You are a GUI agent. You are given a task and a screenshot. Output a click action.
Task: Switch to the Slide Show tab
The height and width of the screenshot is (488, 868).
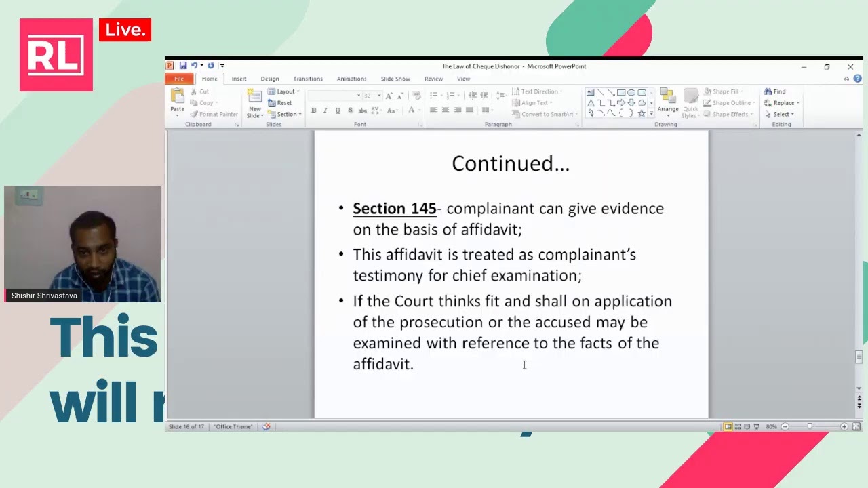pos(395,79)
